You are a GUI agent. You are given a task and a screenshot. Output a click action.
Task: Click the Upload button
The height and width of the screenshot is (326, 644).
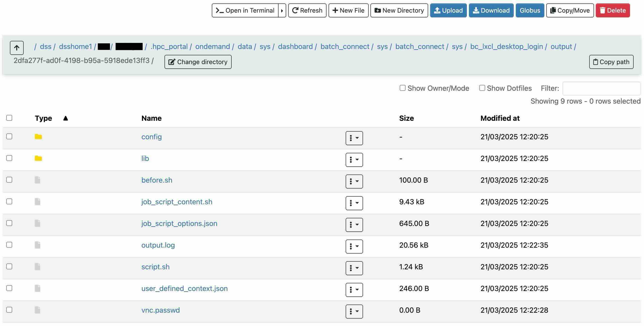pos(448,11)
